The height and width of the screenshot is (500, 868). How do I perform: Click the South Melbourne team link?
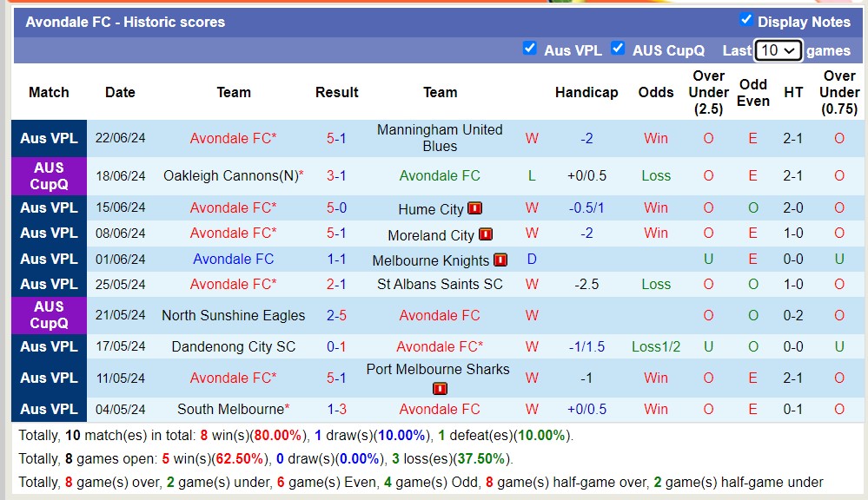tap(230, 409)
